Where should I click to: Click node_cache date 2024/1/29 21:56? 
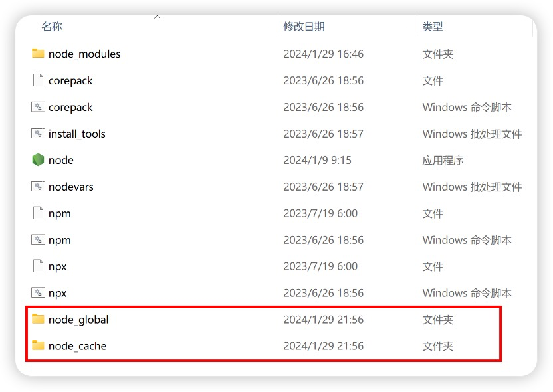(x=324, y=345)
